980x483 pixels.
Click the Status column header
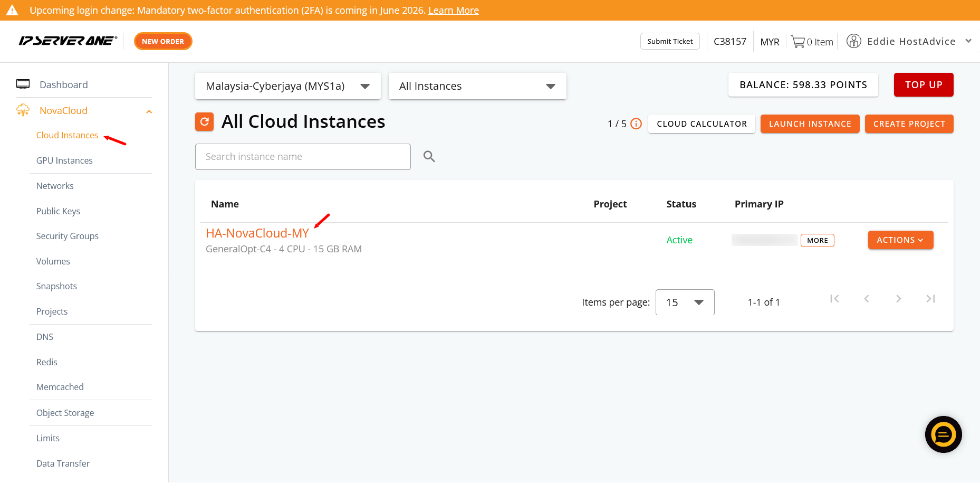[x=681, y=204]
